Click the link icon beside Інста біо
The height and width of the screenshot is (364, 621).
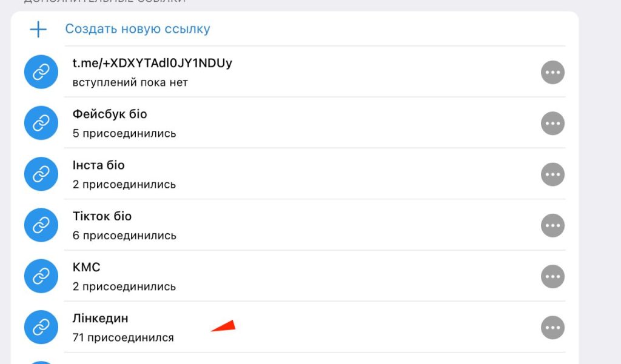point(41,174)
